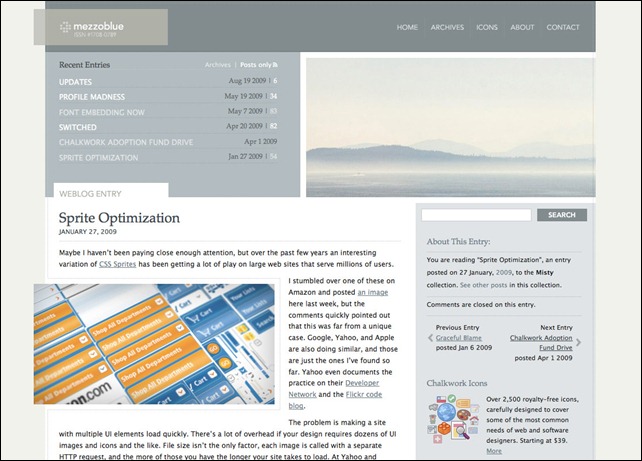The image size is (642, 461).
Task: Open the Font Embedding Now entry
Action: pos(102,112)
